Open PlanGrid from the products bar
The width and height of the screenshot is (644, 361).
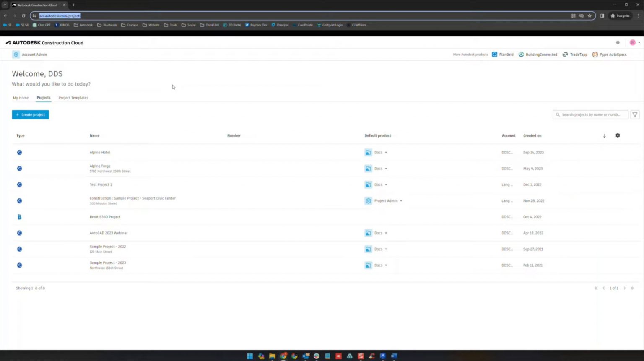(503, 55)
